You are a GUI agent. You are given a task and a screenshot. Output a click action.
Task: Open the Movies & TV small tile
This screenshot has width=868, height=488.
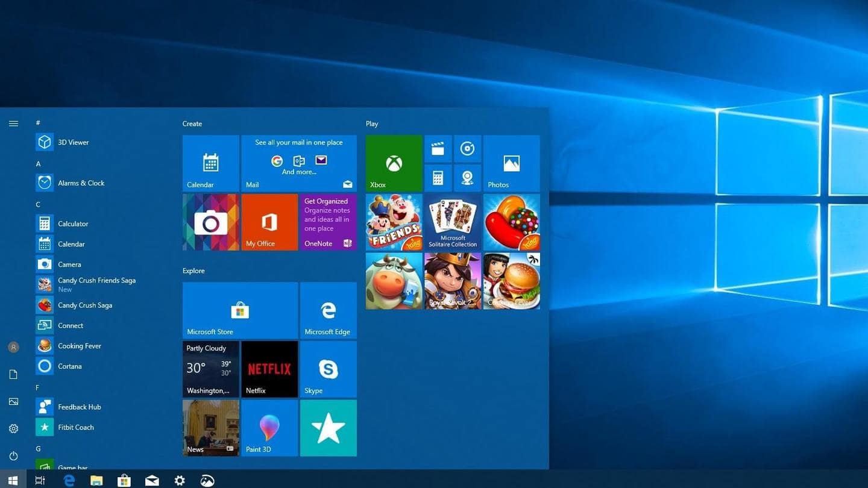click(438, 149)
